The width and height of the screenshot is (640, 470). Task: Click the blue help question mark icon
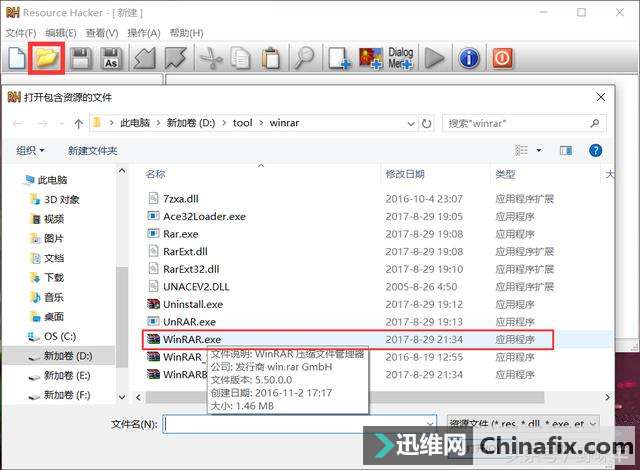tap(596, 151)
